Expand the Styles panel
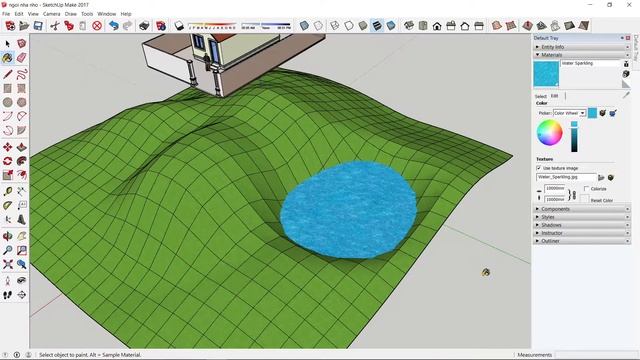 click(x=581, y=217)
